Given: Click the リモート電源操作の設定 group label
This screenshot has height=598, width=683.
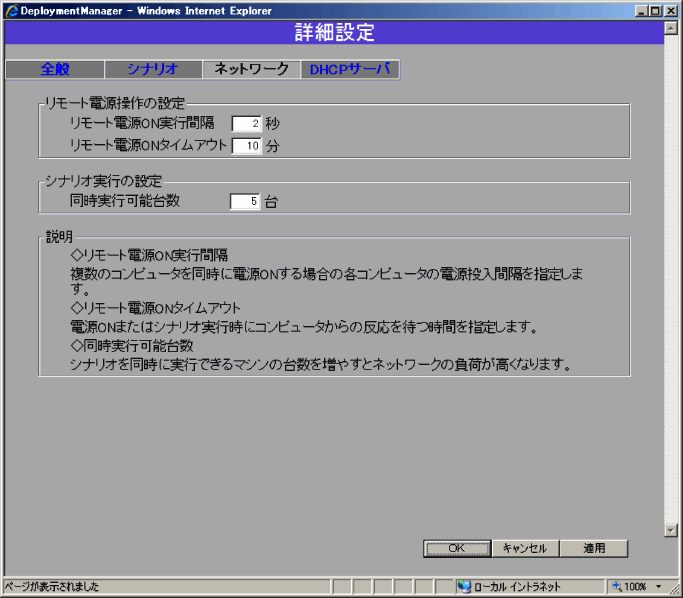Looking at the screenshot, I should tap(115, 103).
